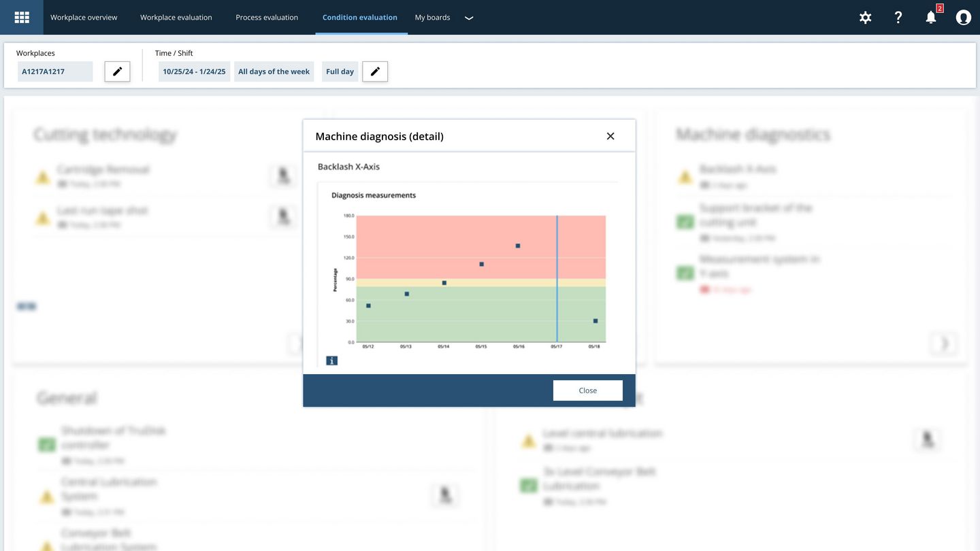The width and height of the screenshot is (980, 551).
Task: Click the help question mark icon
Action: pos(898,18)
